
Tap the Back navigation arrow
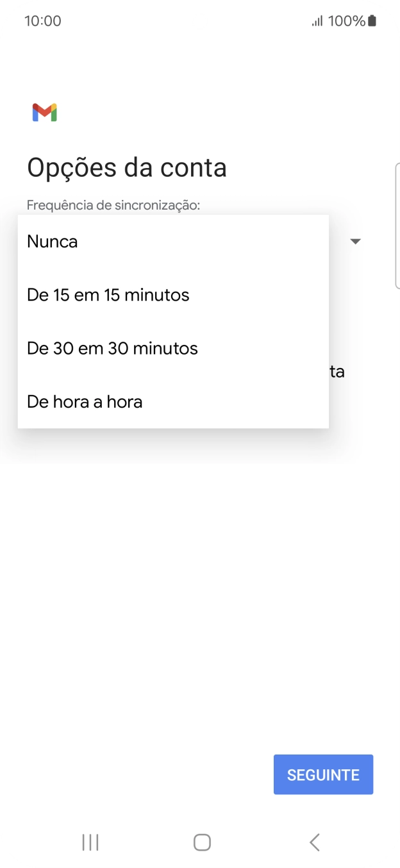313,843
